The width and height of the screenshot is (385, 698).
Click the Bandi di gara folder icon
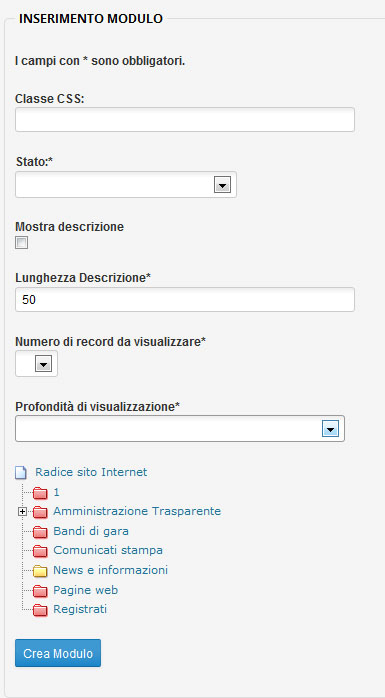pos(41,532)
